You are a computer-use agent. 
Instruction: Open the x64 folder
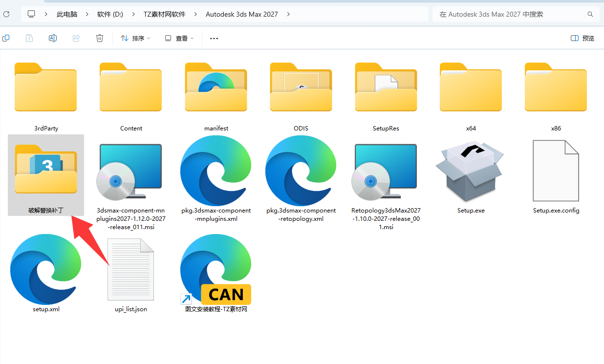[471, 87]
